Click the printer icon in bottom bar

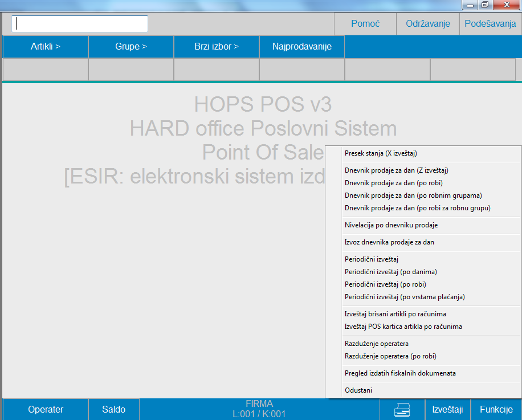tap(402, 409)
